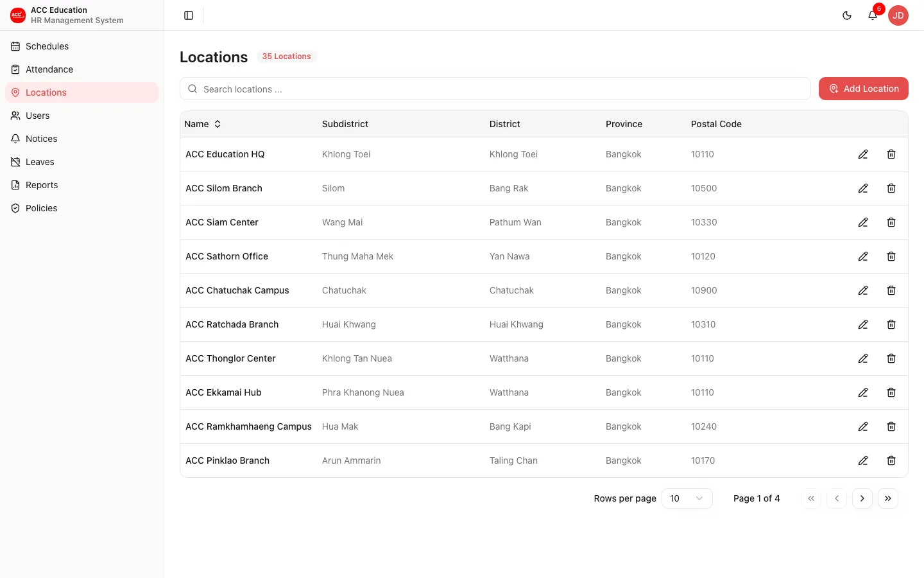Edit the ACC Silom Branch row
Image resolution: width=924 pixels, height=578 pixels.
863,188
